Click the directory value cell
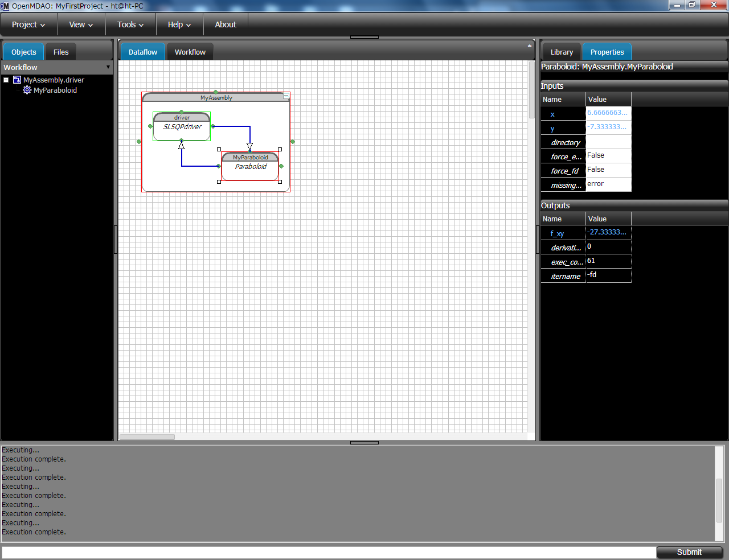Image resolution: width=729 pixels, height=560 pixels. (608, 142)
